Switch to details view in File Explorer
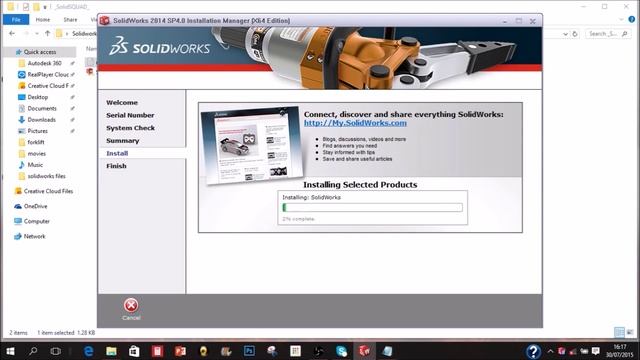Screen dimensions: 640x360 pos(619,332)
